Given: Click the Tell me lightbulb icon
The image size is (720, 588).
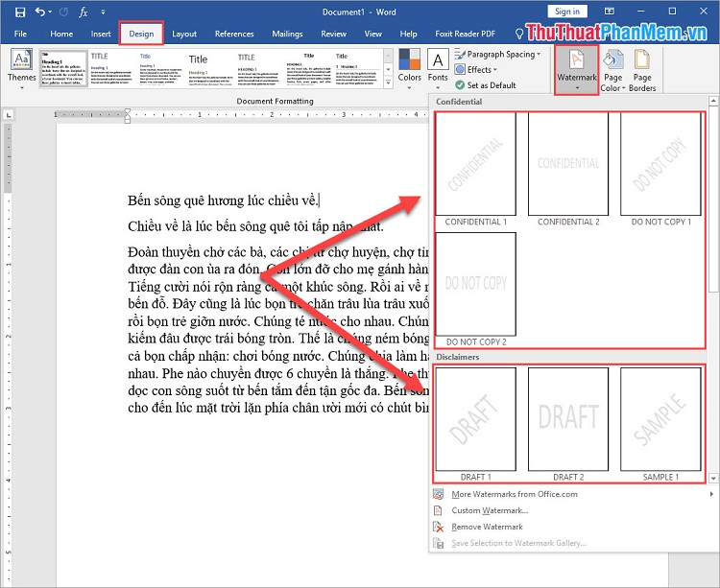Looking at the screenshot, I should [x=518, y=34].
